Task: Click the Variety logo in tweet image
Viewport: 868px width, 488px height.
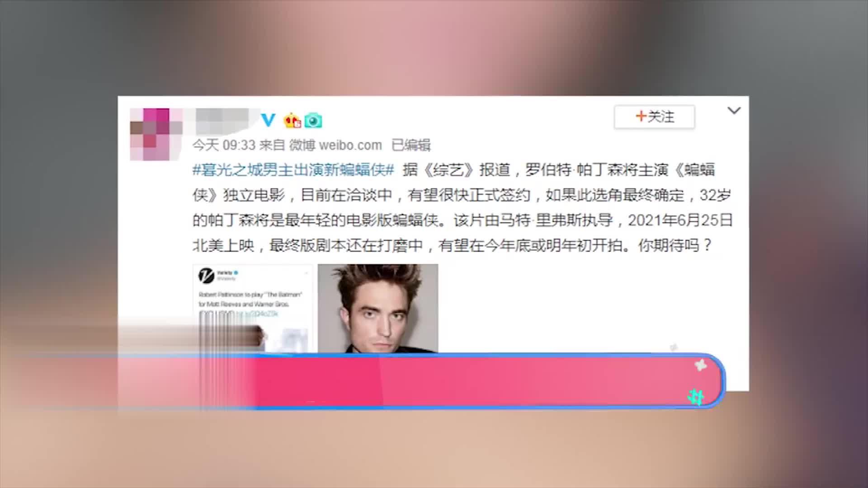Action: (x=206, y=275)
